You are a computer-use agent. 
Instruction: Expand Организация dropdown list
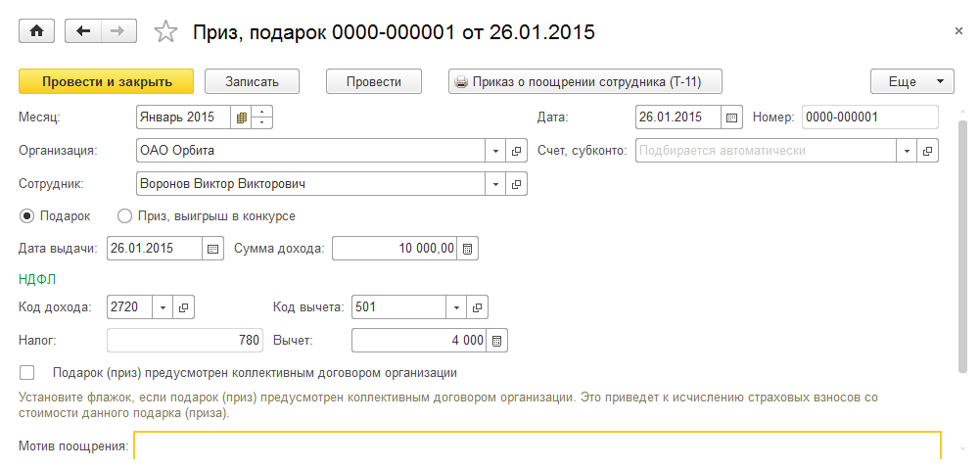pos(495,151)
